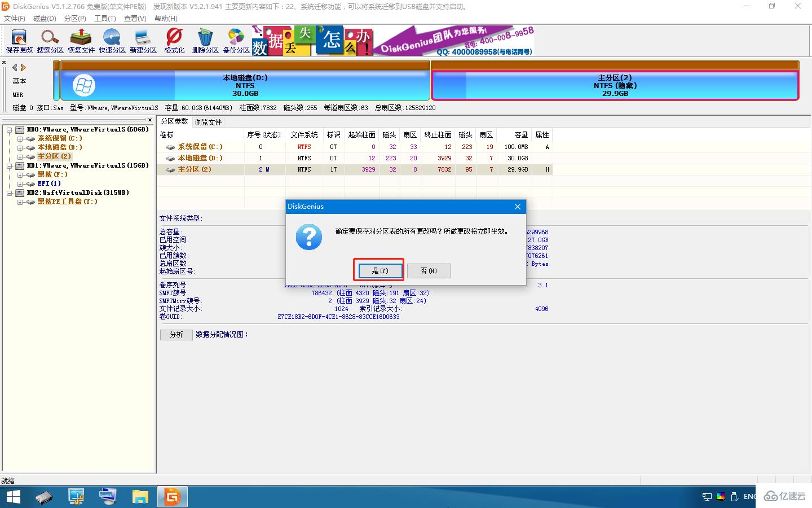Viewport: 812px width, 508px height.
Task: Select EFI(1) in the disk tree
Action: 49,183
